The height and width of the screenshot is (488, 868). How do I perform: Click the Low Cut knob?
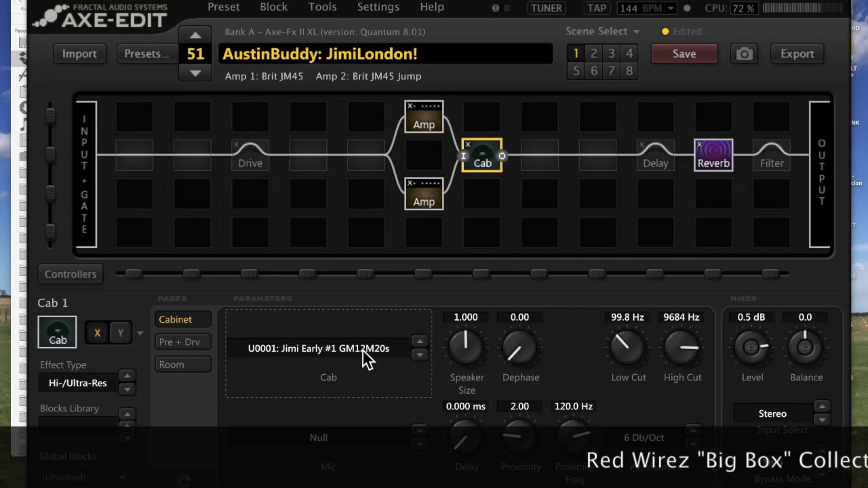(628, 347)
